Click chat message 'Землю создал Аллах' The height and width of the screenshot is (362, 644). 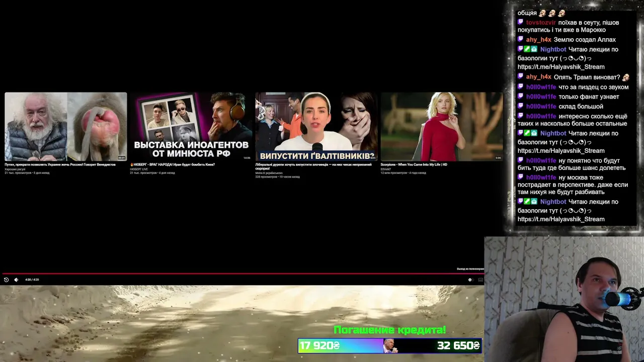coord(585,40)
